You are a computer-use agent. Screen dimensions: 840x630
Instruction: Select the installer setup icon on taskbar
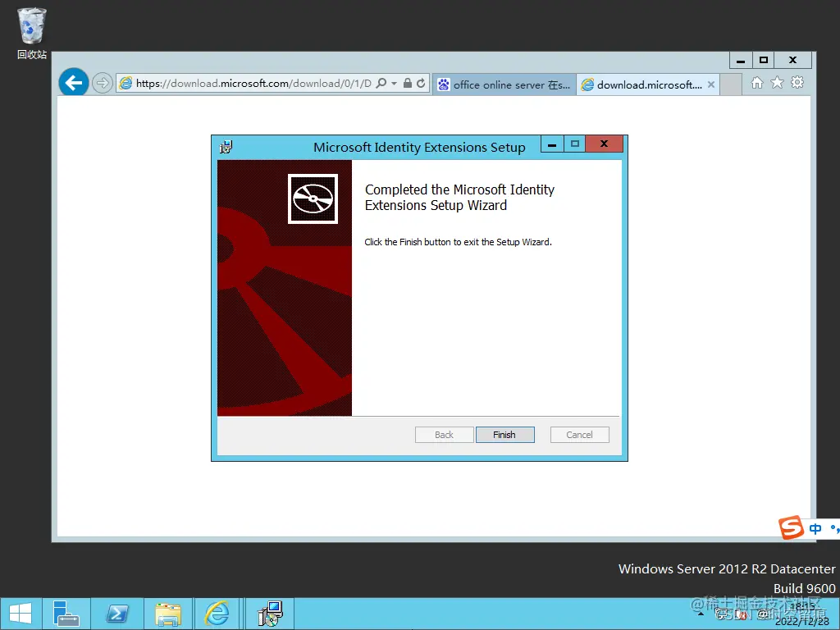pos(270,614)
